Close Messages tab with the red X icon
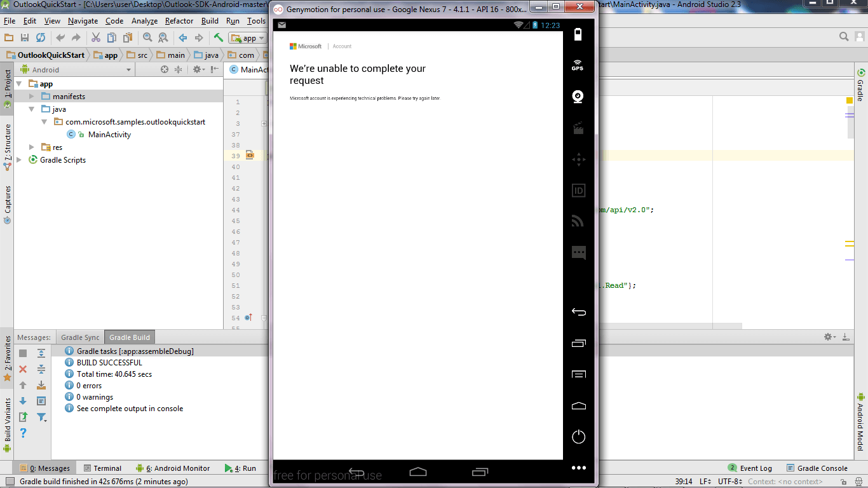This screenshot has width=868, height=488. click(x=23, y=369)
